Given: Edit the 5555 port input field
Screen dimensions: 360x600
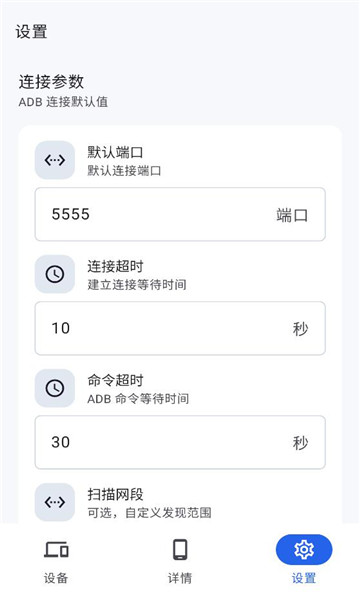Looking at the screenshot, I should tap(180, 214).
